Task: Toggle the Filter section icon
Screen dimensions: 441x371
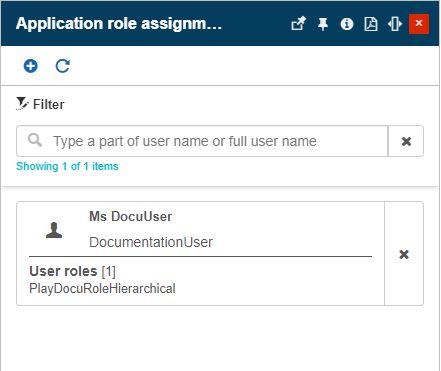Action: (22, 104)
